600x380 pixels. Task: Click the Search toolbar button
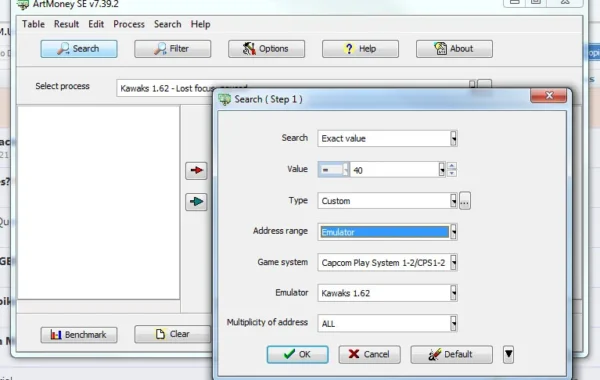point(79,49)
